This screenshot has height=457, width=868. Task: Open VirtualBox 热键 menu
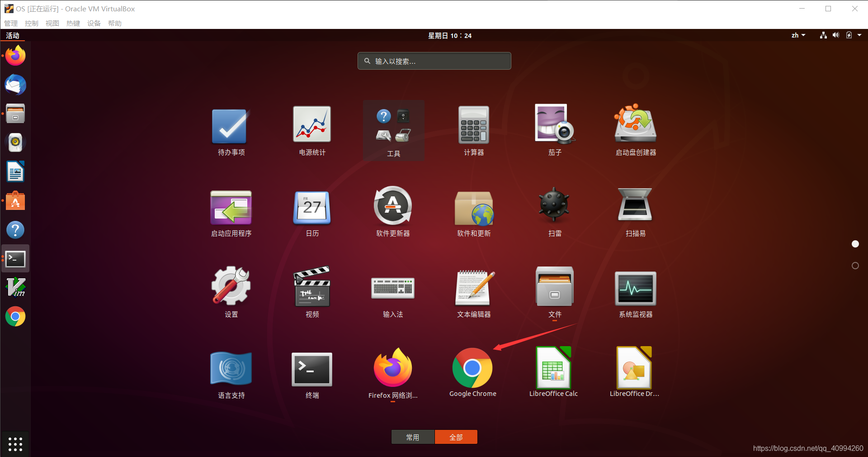(x=73, y=23)
